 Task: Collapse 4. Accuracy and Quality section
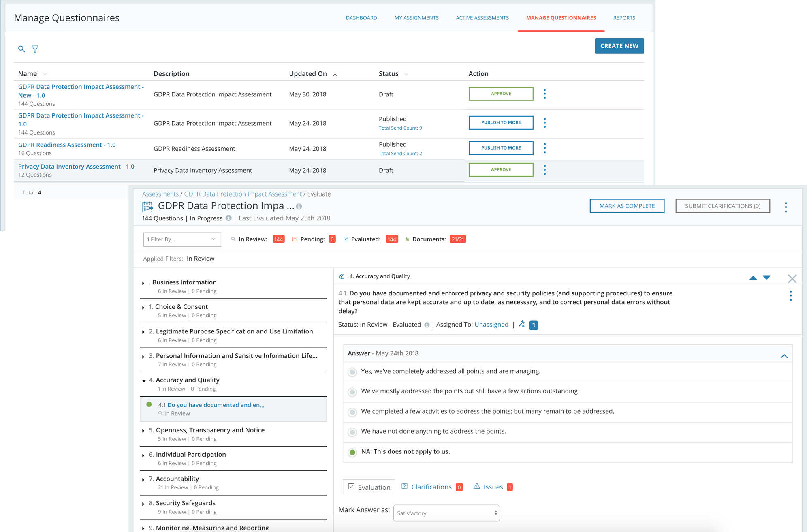click(x=144, y=381)
